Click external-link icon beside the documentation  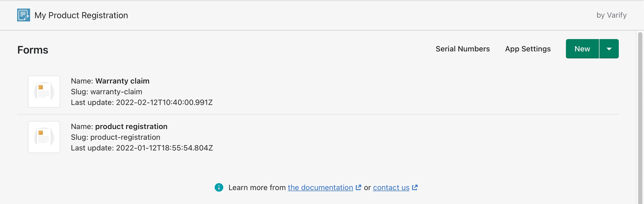coord(358,188)
